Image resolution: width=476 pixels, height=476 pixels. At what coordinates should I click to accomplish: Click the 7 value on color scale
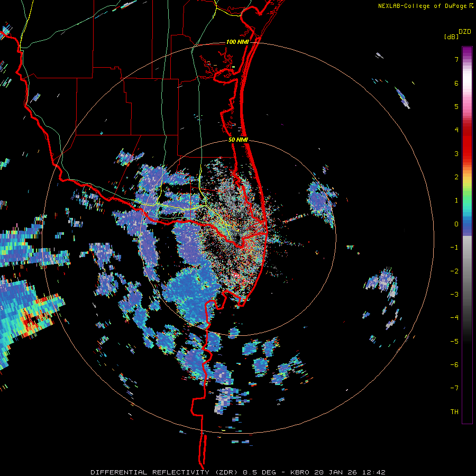pos(456,59)
